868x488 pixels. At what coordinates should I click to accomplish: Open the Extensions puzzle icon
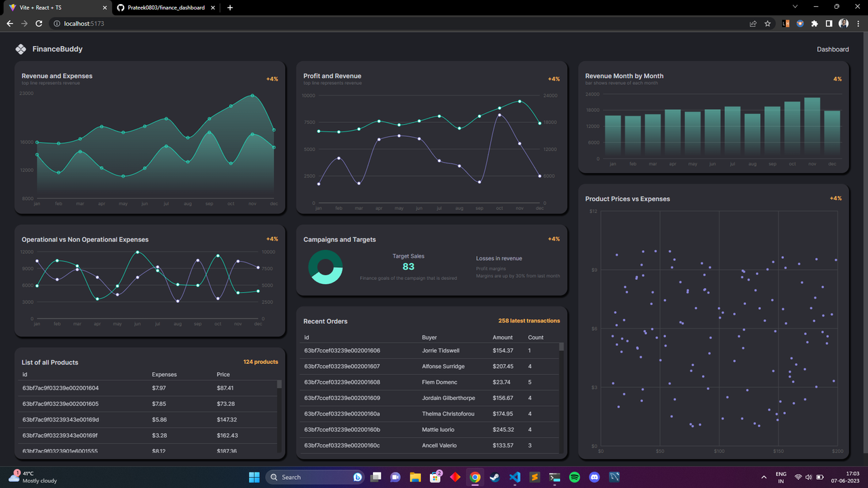point(814,24)
